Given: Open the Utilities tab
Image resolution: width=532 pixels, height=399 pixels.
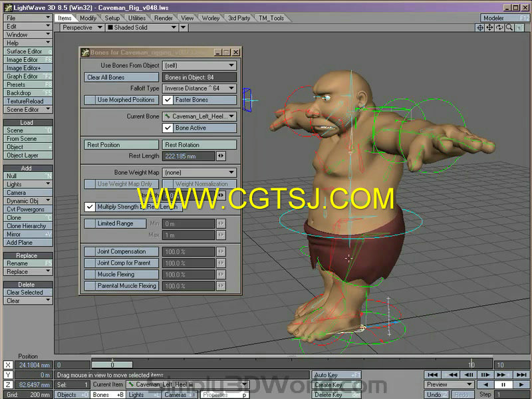Looking at the screenshot, I should [x=137, y=18].
